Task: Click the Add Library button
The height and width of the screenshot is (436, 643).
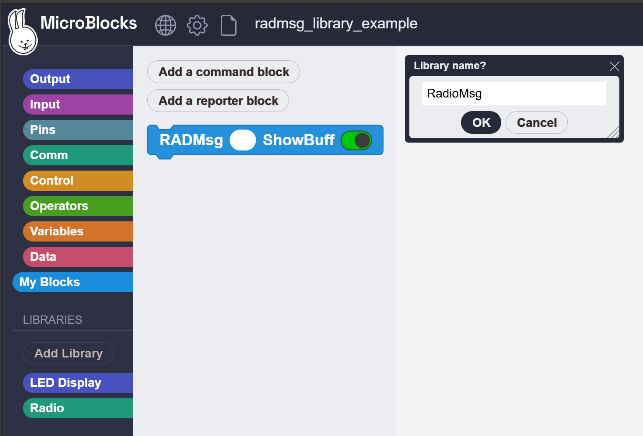Action: pyautogui.click(x=68, y=353)
